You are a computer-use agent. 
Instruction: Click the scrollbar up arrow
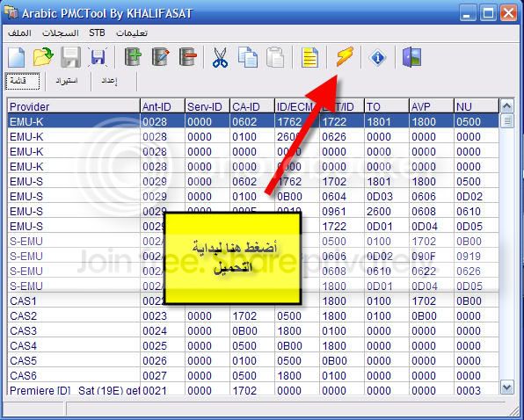click(507, 106)
